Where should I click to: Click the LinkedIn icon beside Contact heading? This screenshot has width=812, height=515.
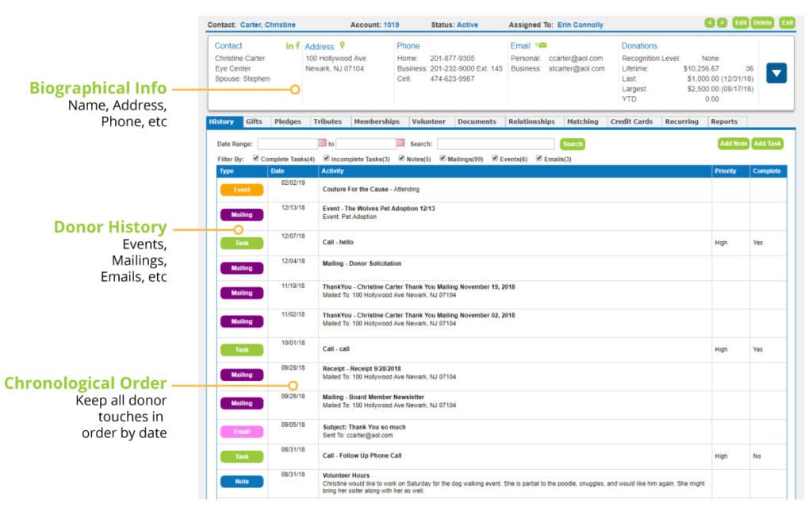pos(288,46)
